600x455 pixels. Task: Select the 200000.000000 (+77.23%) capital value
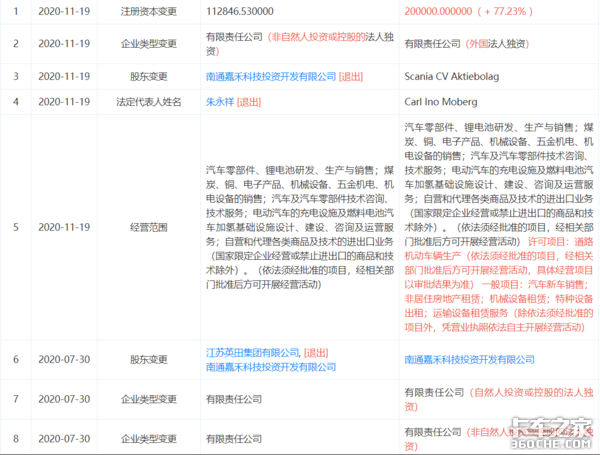click(468, 11)
